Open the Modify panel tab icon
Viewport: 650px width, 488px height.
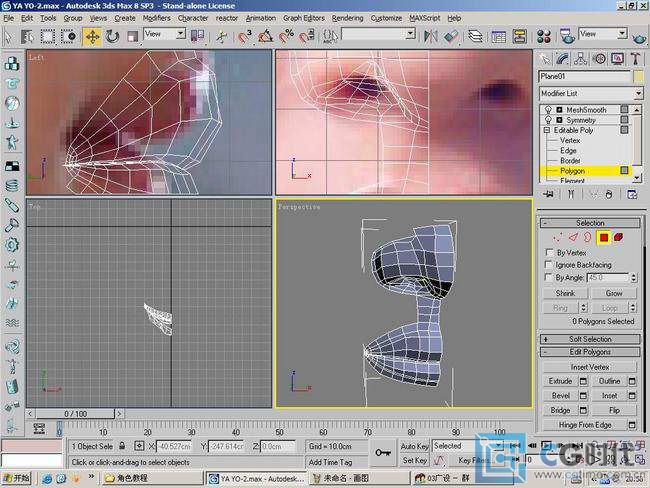point(562,59)
